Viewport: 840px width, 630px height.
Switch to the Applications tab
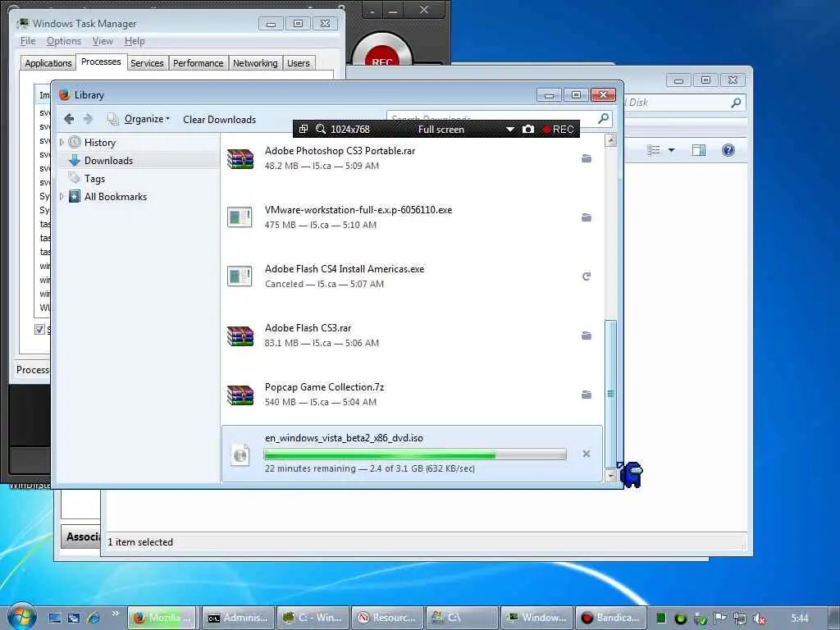tap(48, 62)
